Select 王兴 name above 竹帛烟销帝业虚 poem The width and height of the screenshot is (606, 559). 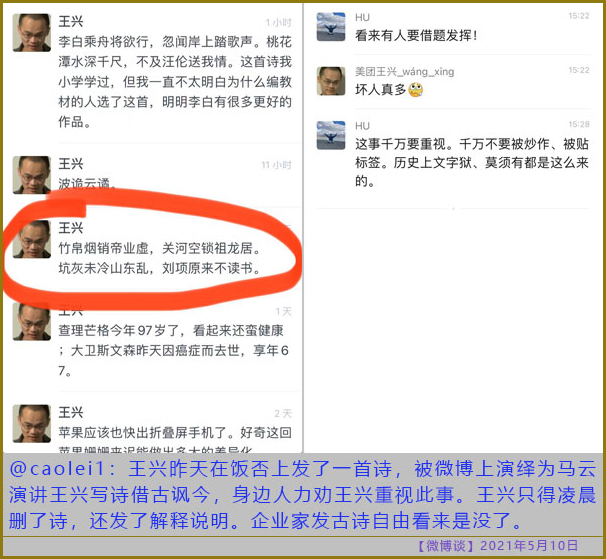click(71, 228)
